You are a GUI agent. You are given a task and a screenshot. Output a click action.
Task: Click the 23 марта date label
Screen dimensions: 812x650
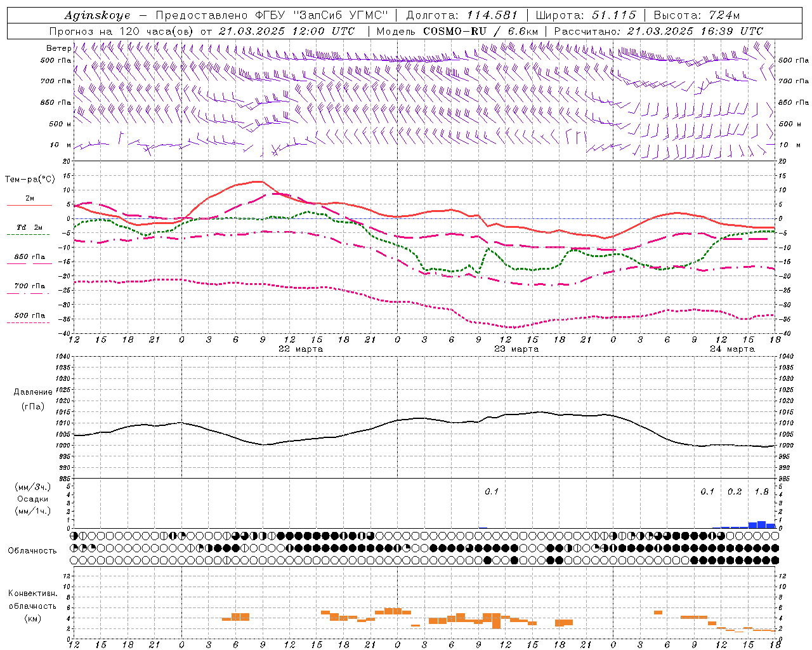point(516,349)
